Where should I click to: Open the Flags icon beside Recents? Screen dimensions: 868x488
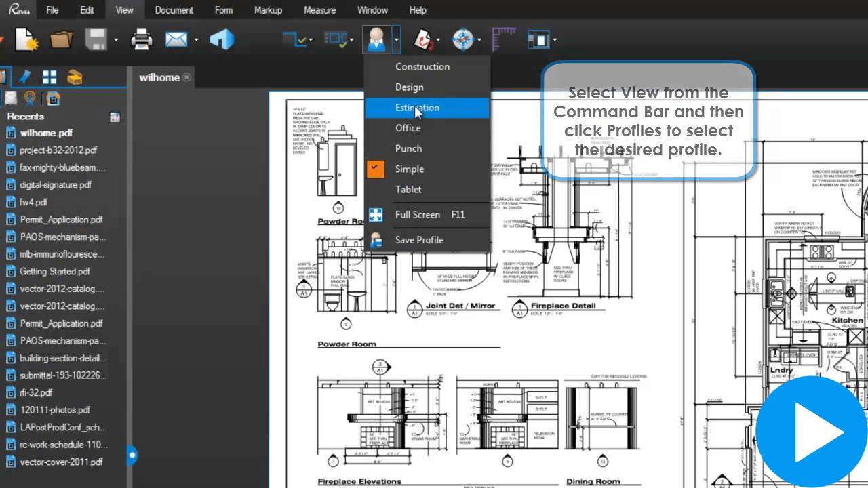(x=115, y=117)
